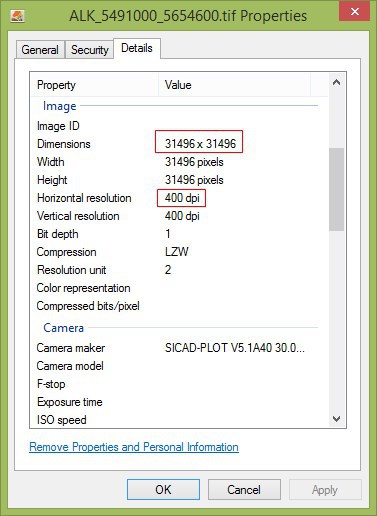This screenshot has width=377, height=516.
Task: Click the Resolution unit value 2
Action: [x=168, y=270]
